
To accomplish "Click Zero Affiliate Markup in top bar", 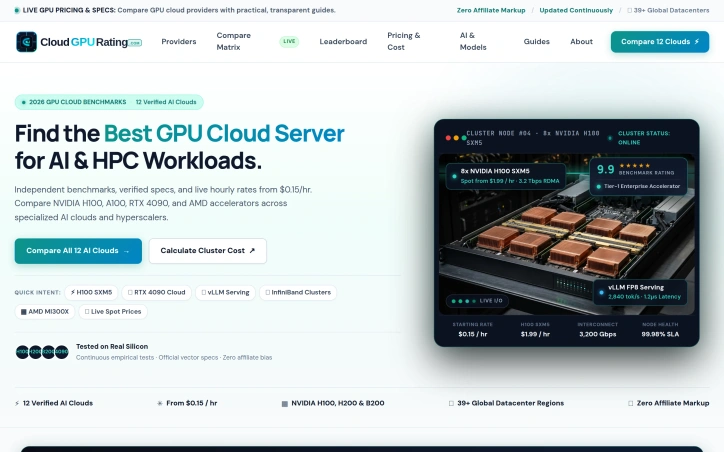I will pos(491,10).
